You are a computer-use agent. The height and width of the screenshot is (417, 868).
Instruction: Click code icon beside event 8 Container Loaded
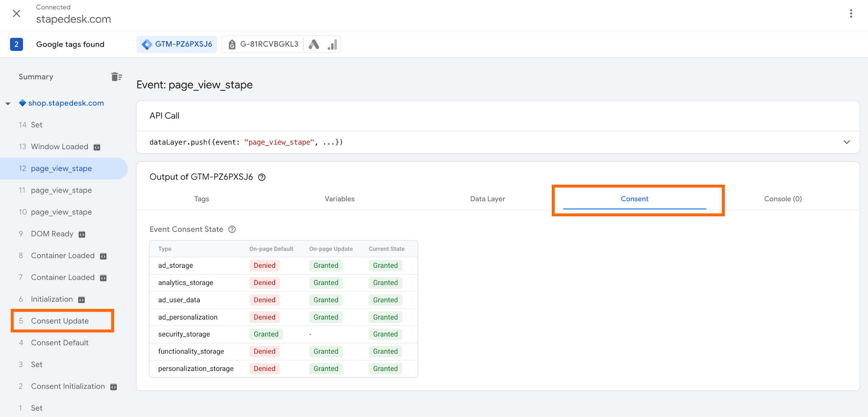tap(103, 256)
